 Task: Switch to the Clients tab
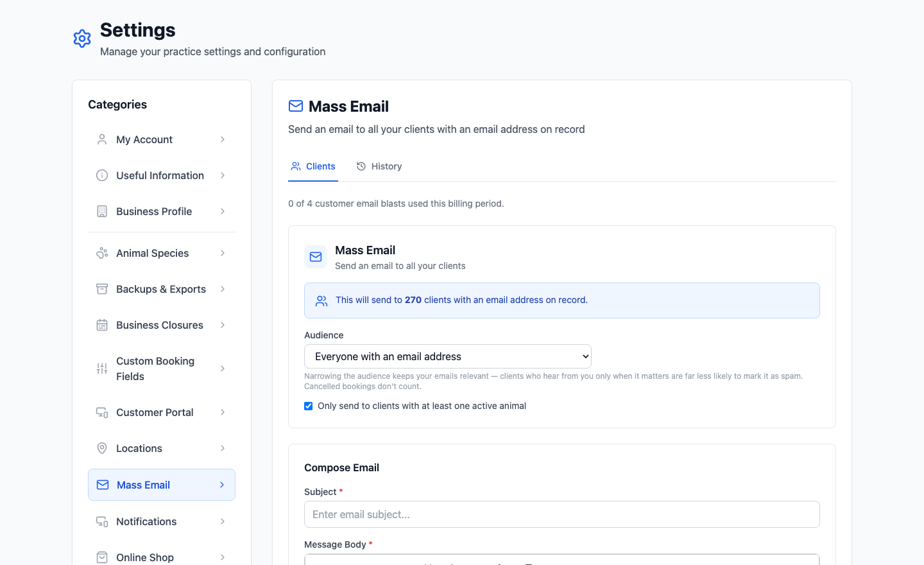313,166
